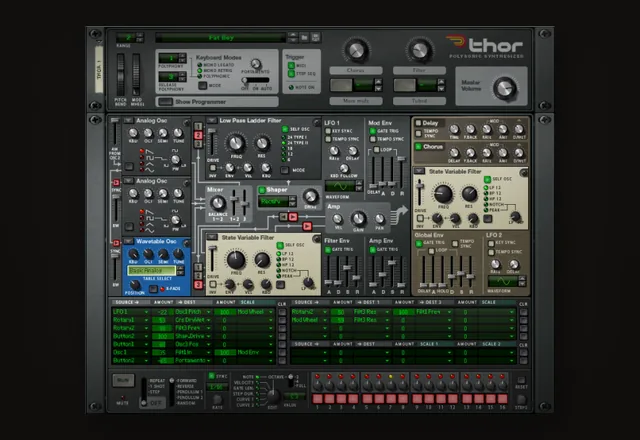Click the Low Pass Ladder Filter selector icon

[x=211, y=120]
